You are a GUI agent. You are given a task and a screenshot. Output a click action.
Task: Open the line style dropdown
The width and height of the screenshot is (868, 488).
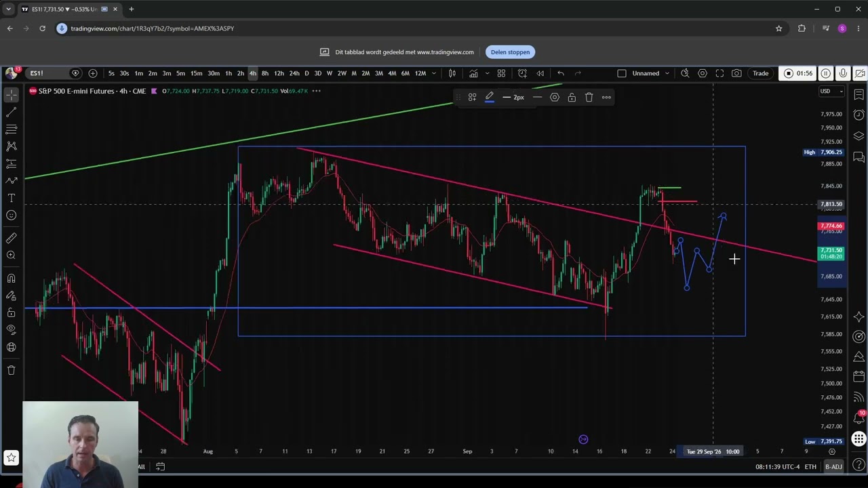pyautogui.click(x=537, y=97)
